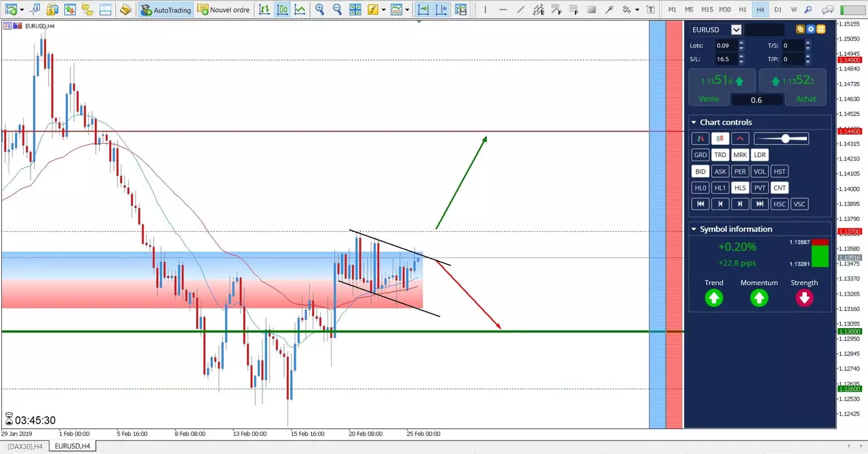
Task: Toggle the TRD button
Action: (x=720, y=155)
